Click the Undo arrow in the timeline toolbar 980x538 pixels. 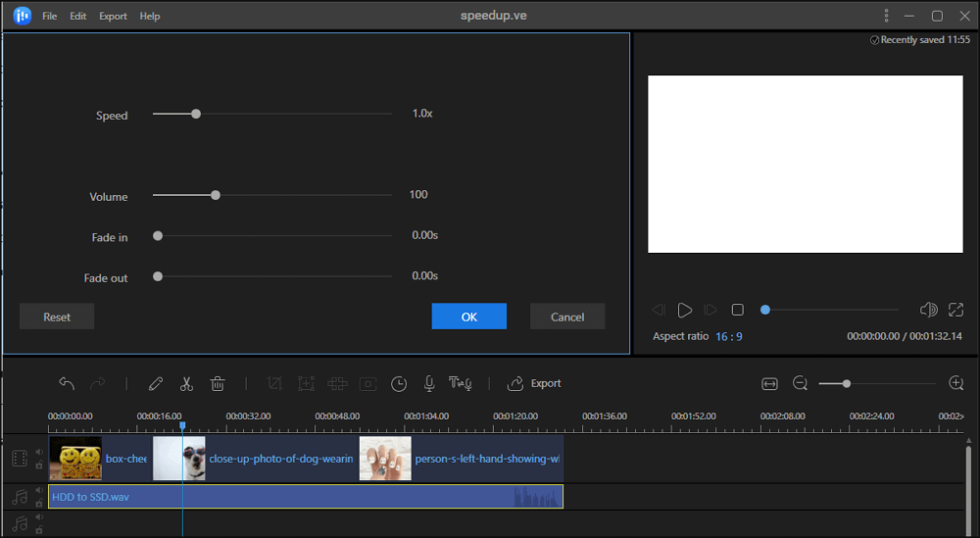pyautogui.click(x=67, y=383)
